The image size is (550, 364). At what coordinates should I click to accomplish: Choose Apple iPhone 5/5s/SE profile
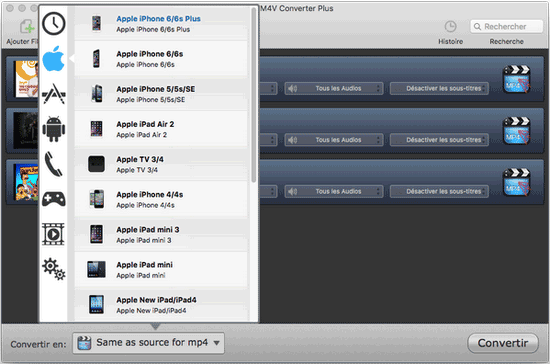coord(161,94)
